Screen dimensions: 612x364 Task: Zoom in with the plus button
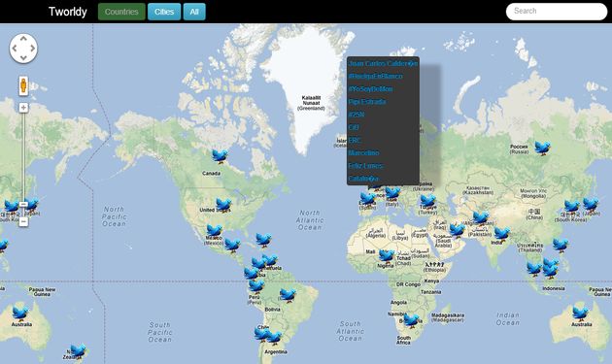pos(23,108)
